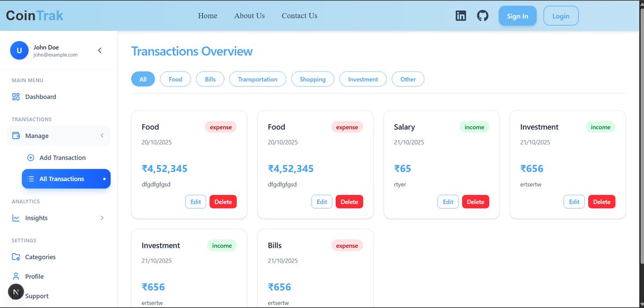Click the Salary card title

click(x=404, y=127)
